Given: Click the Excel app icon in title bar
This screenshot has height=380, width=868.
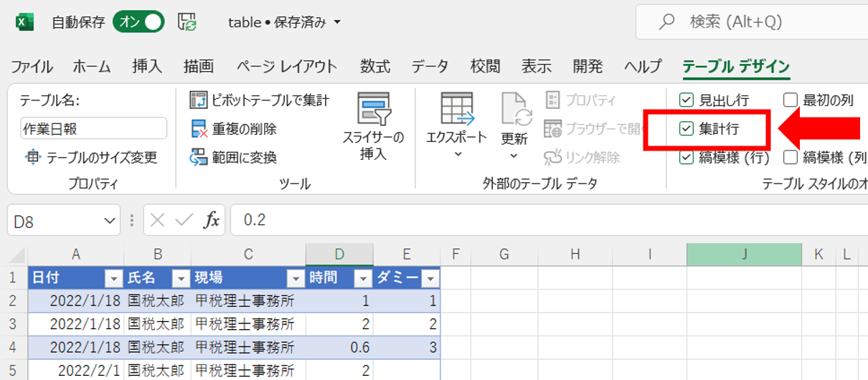Looking at the screenshot, I should [x=25, y=23].
